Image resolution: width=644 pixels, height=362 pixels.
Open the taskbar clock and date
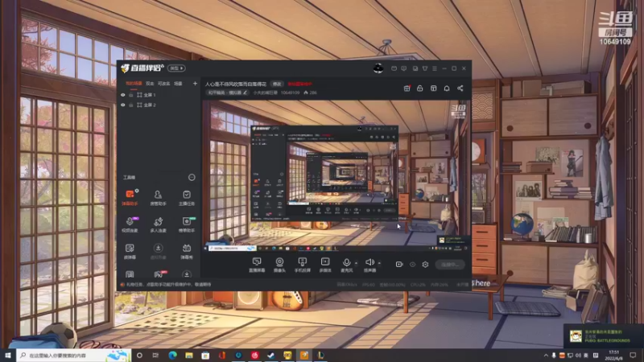613,356
